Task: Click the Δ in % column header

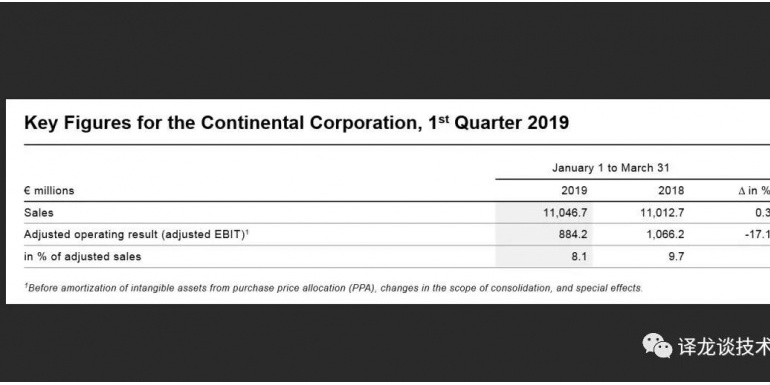Action: [754, 191]
